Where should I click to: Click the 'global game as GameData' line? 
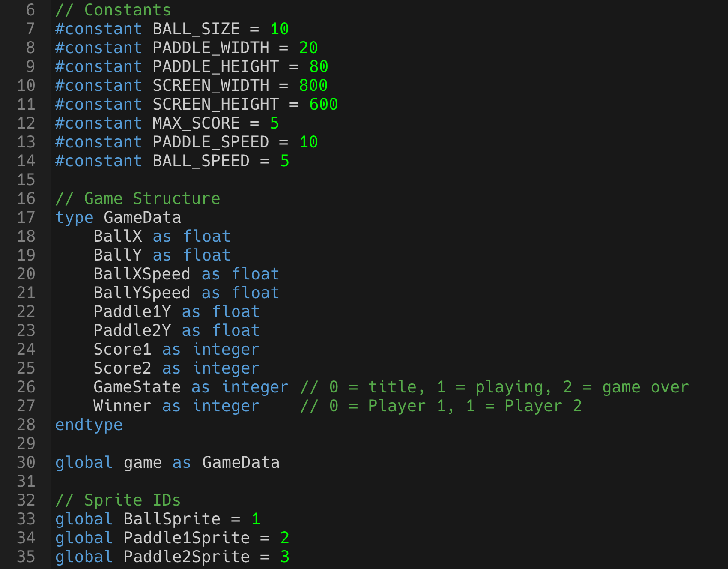tap(167, 462)
